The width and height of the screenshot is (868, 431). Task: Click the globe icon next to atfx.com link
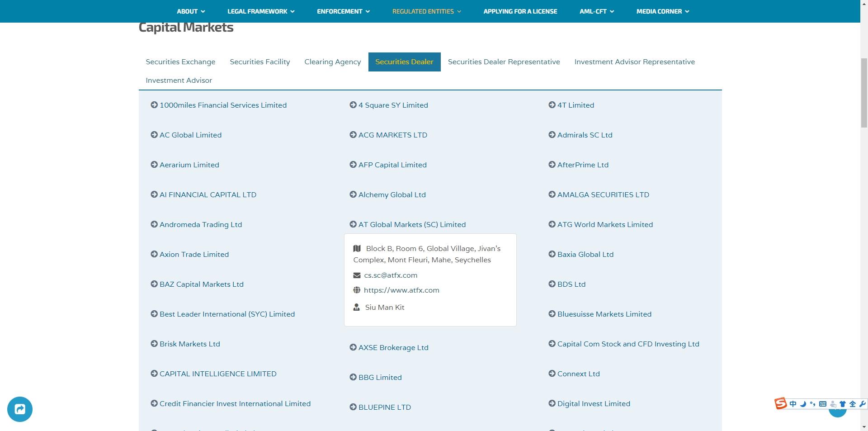[x=357, y=290]
